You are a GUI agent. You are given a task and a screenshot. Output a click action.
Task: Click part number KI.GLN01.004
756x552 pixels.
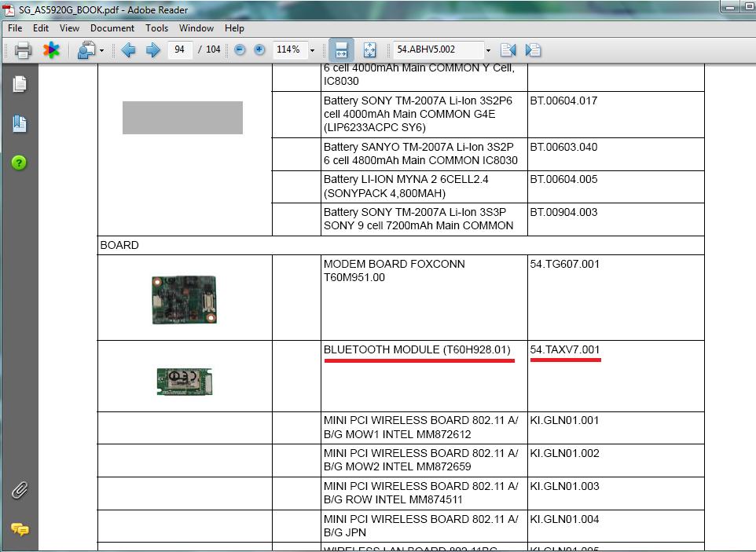564,519
